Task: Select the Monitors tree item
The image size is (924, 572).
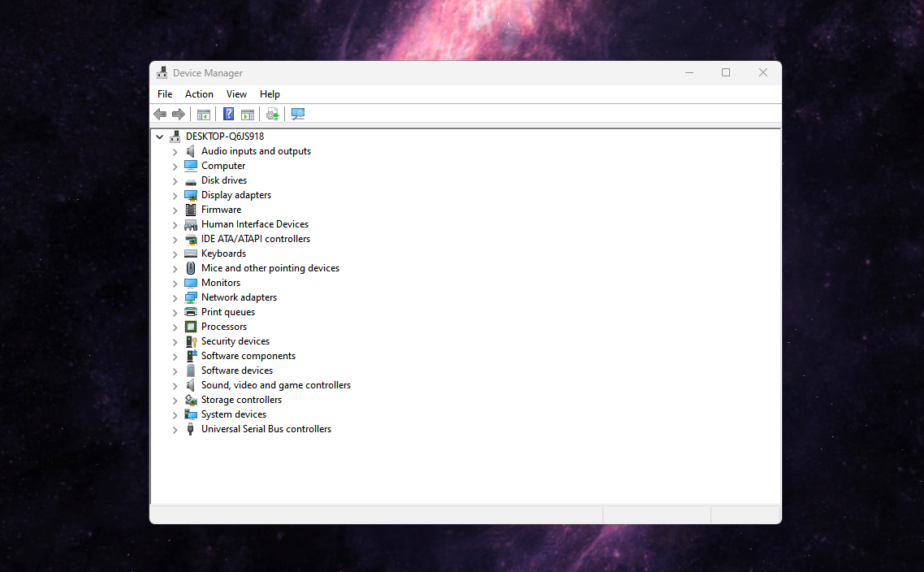Action: click(x=220, y=283)
